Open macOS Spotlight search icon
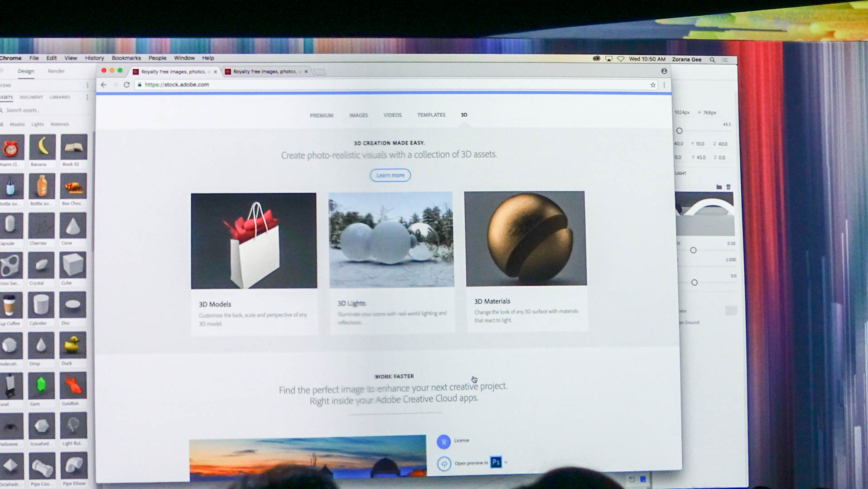 tap(712, 60)
